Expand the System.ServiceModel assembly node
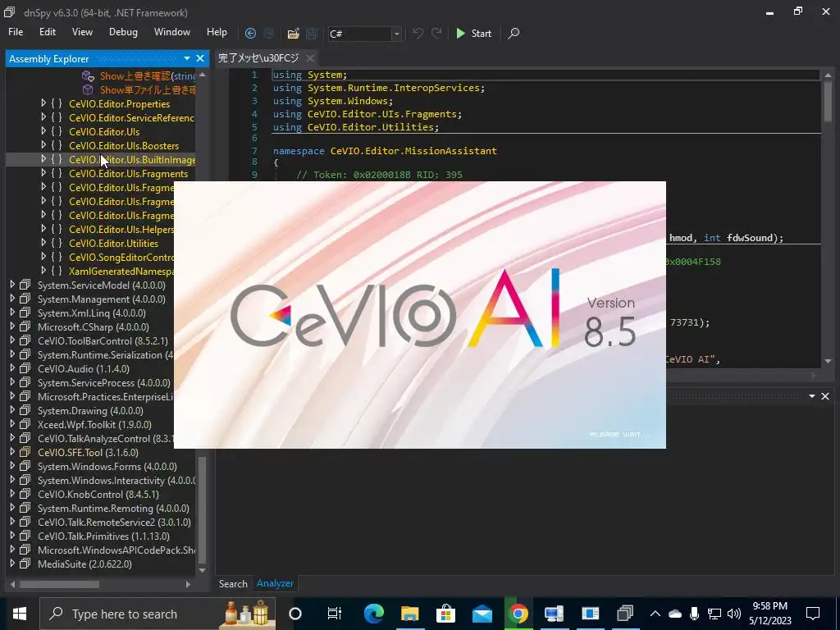Viewport: 840px width, 630px height. click(x=12, y=285)
